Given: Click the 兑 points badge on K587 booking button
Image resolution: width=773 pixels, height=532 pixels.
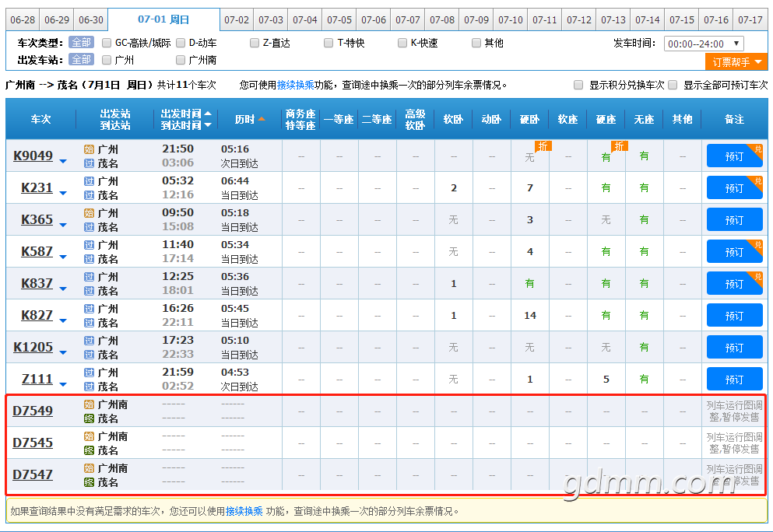Looking at the screenshot, I should point(757,245).
